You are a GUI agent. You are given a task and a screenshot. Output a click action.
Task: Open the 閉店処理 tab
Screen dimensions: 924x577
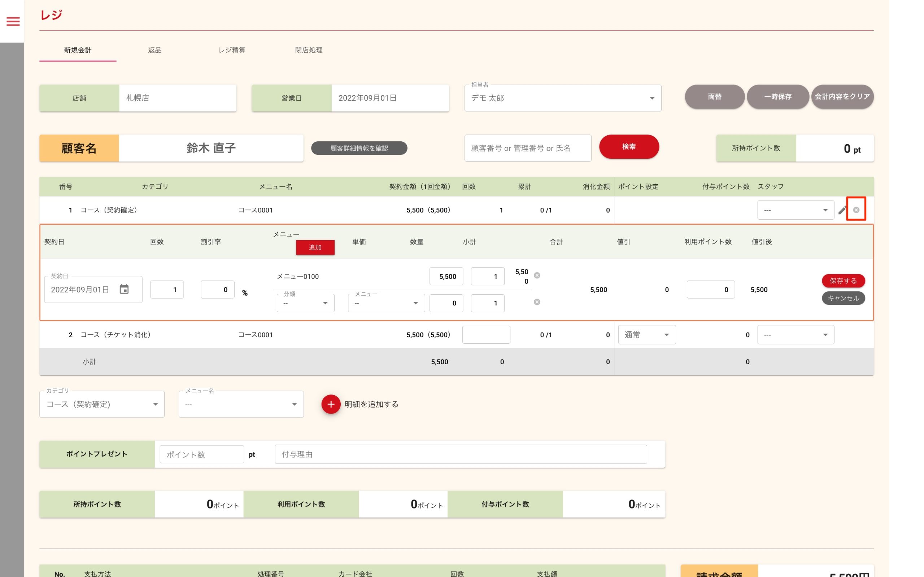tap(309, 50)
